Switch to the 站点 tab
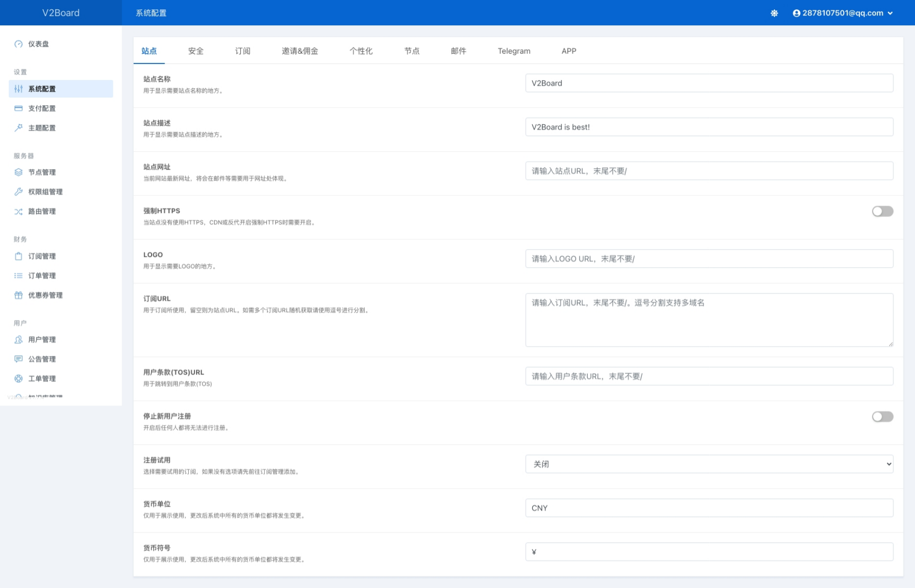 tap(149, 51)
